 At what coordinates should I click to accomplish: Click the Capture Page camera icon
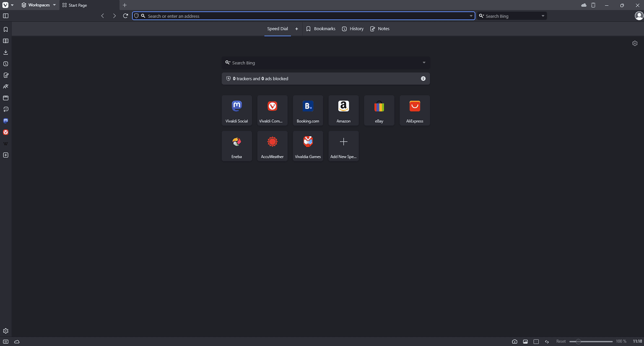tap(514, 341)
